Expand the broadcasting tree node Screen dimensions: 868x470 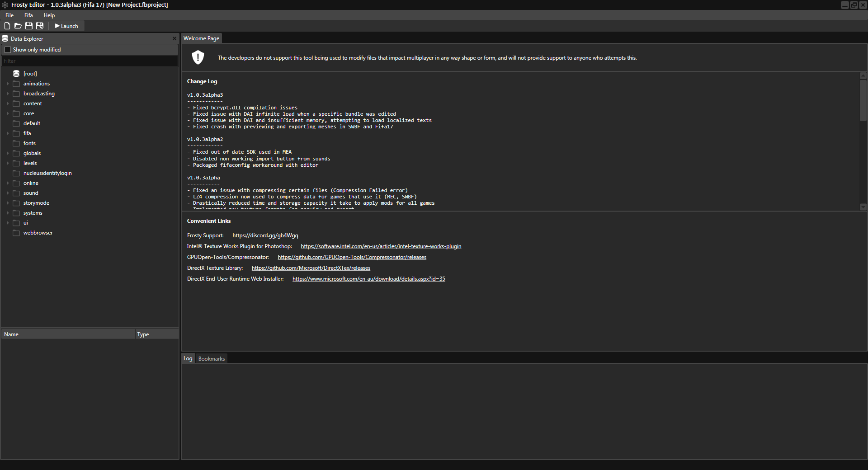(x=8, y=94)
